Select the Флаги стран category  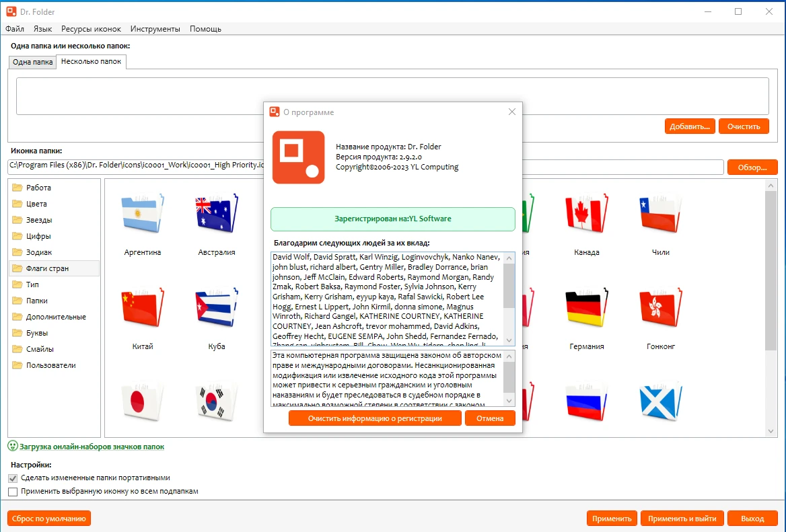pyautogui.click(x=54, y=268)
